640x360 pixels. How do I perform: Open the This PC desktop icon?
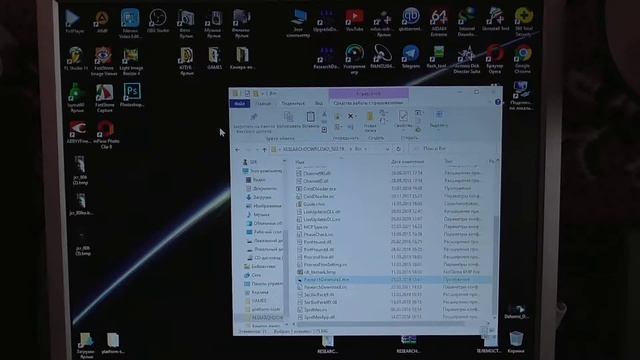pos(298,23)
